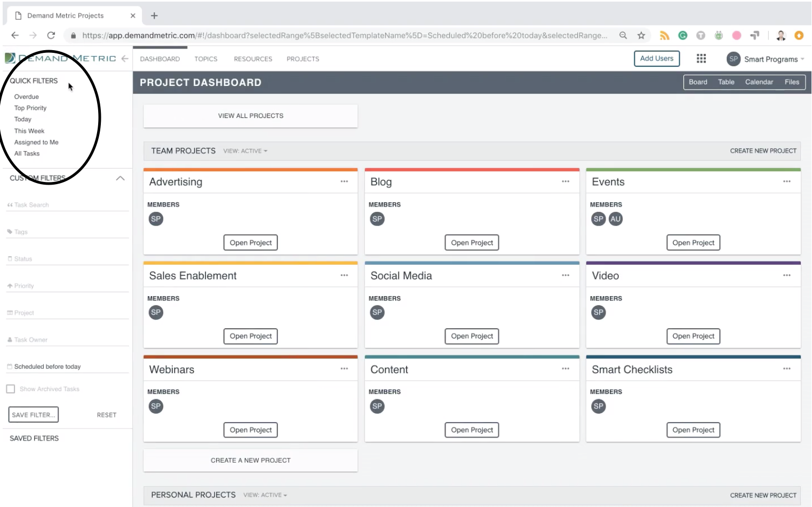812x507 pixels.
Task: Open RSS feed extension icon
Action: pos(664,35)
